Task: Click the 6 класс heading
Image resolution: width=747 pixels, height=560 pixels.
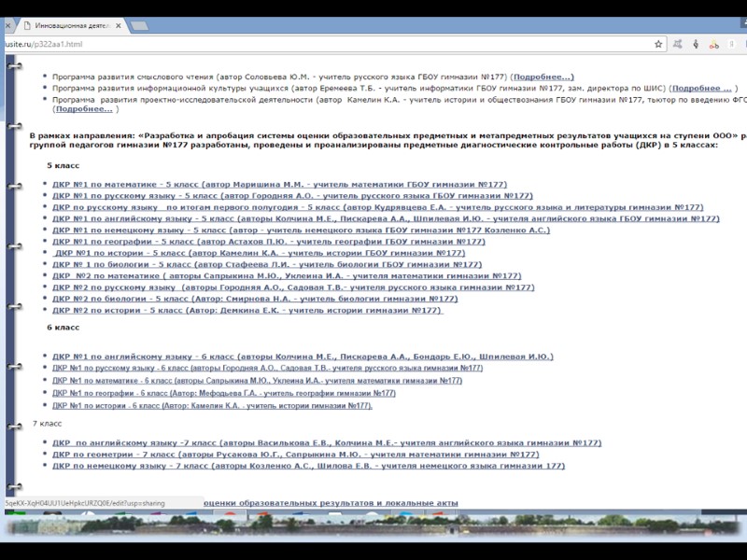Action: point(63,328)
